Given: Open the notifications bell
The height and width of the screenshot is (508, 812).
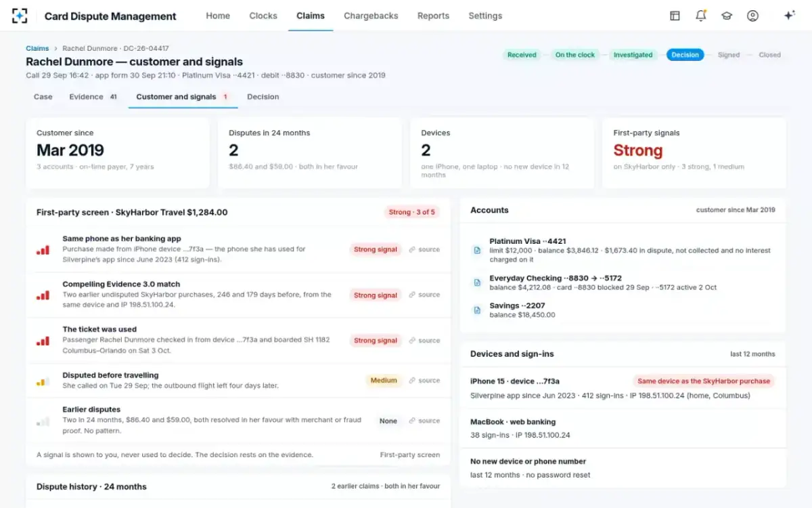Looking at the screenshot, I should point(700,16).
